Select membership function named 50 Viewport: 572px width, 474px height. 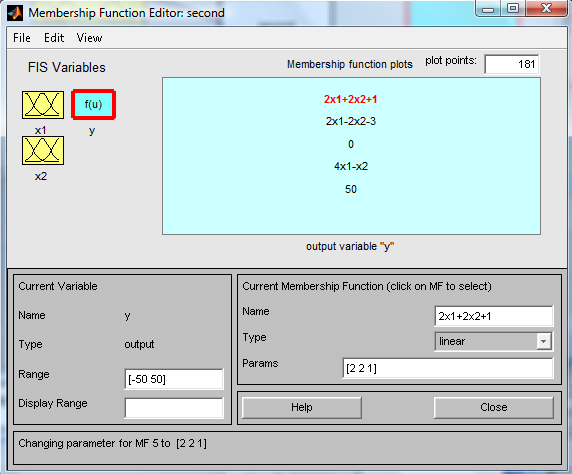(351, 189)
